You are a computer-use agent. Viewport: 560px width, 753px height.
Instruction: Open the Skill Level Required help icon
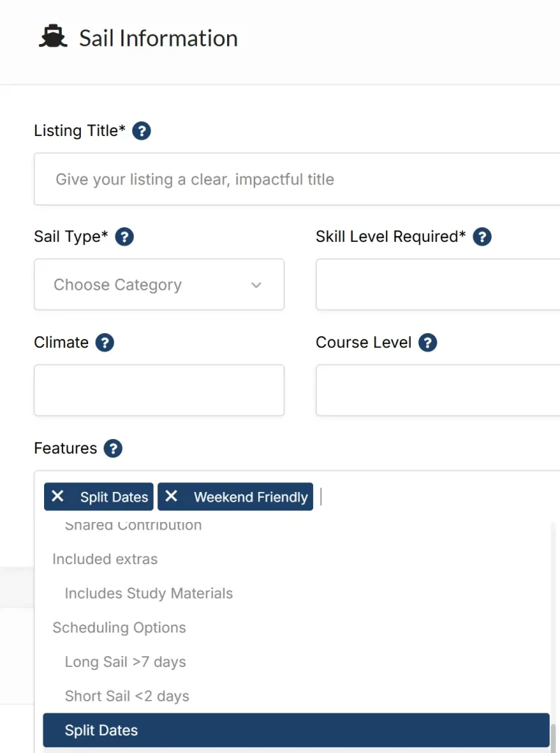click(x=481, y=236)
